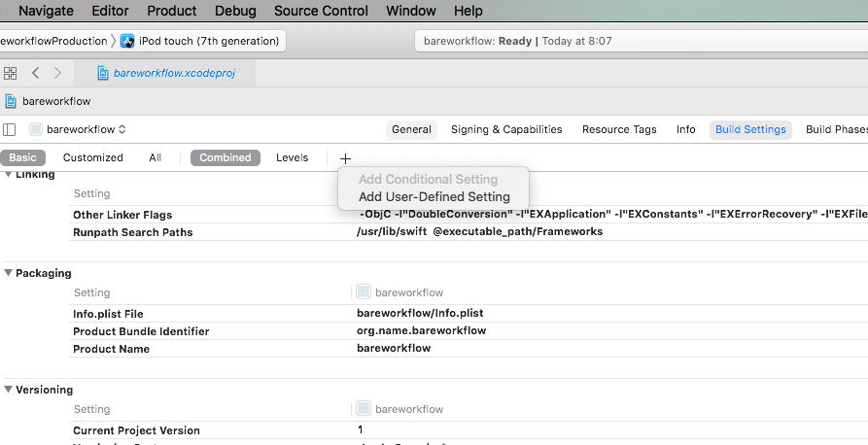Go back with the left chevron

coord(35,73)
